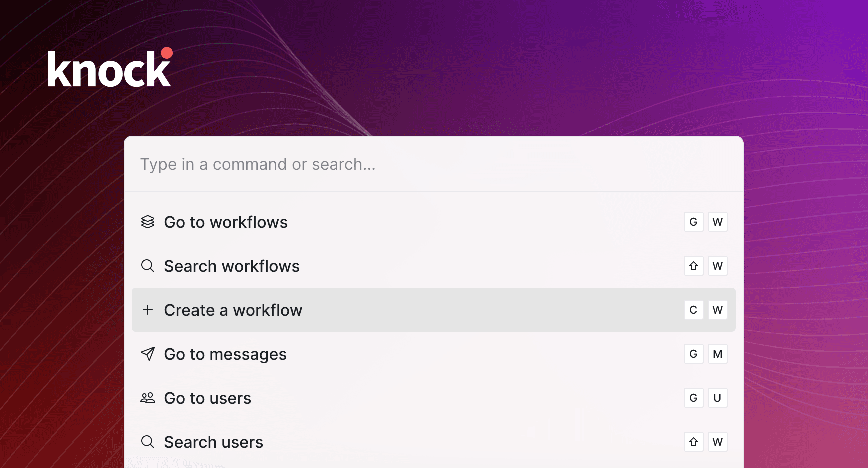Click the C key badge for Create a workflow
This screenshot has height=468, width=868.
pos(693,310)
